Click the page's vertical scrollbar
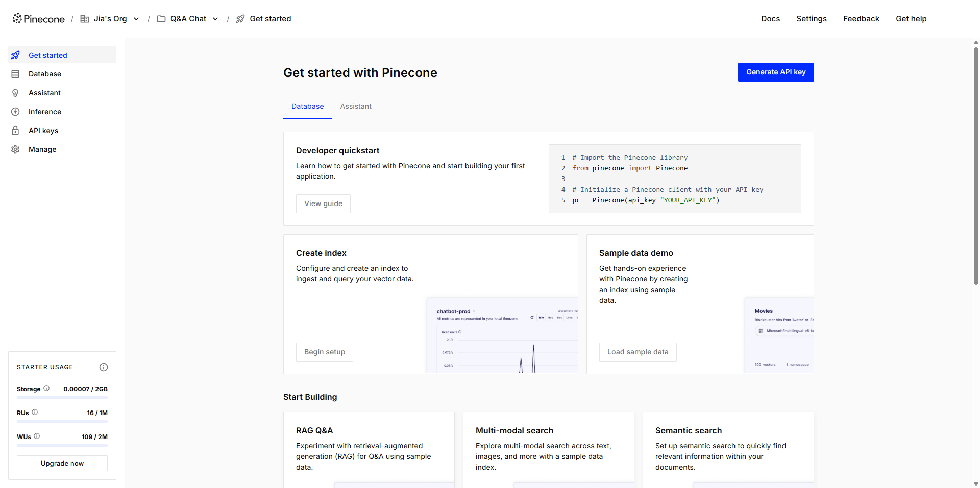 click(976, 163)
